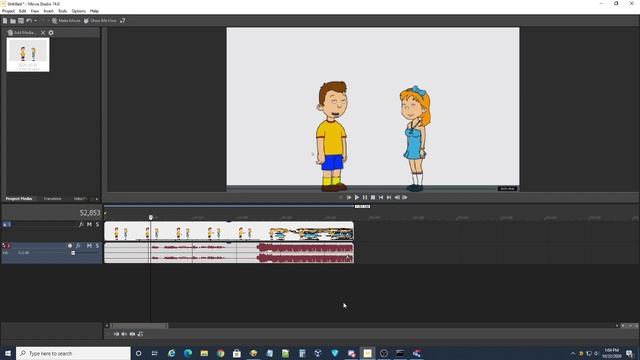
Task: Open the Options menu
Action: (78, 11)
